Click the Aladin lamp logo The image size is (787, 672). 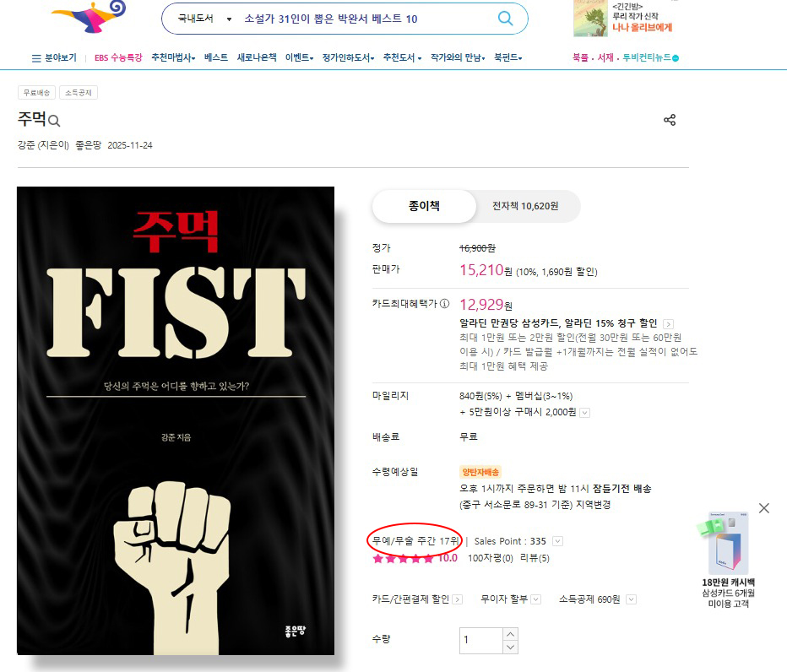pos(90,16)
